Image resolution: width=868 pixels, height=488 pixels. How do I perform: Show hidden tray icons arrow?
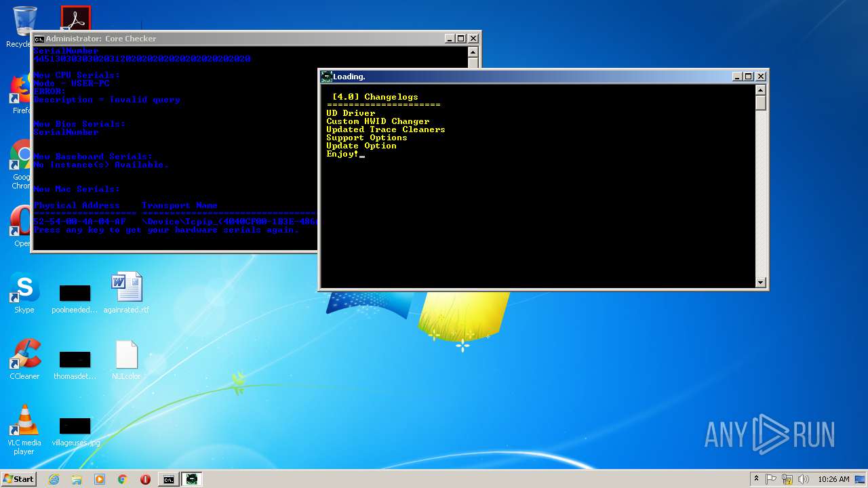(756, 479)
